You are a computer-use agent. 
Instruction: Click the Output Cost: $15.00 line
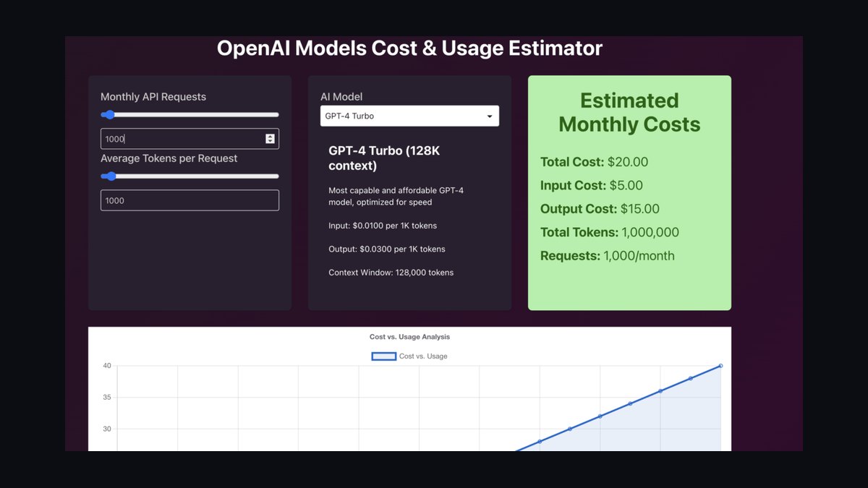point(600,209)
